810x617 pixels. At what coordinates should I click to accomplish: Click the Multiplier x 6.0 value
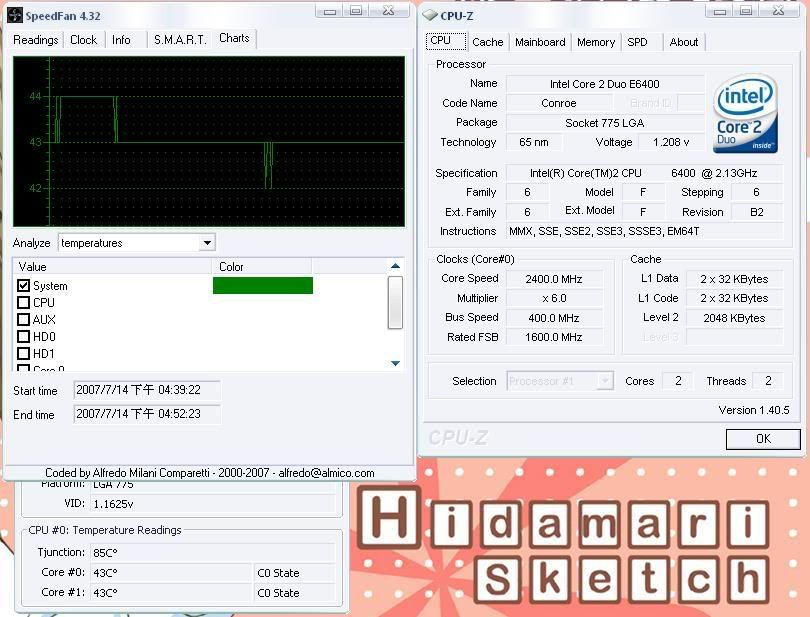pos(554,298)
